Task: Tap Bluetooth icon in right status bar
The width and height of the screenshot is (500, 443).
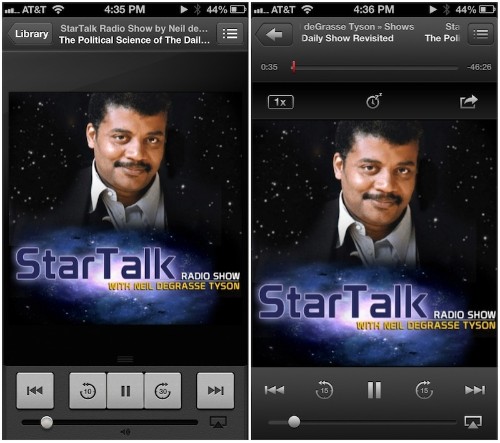Action: click(446, 10)
